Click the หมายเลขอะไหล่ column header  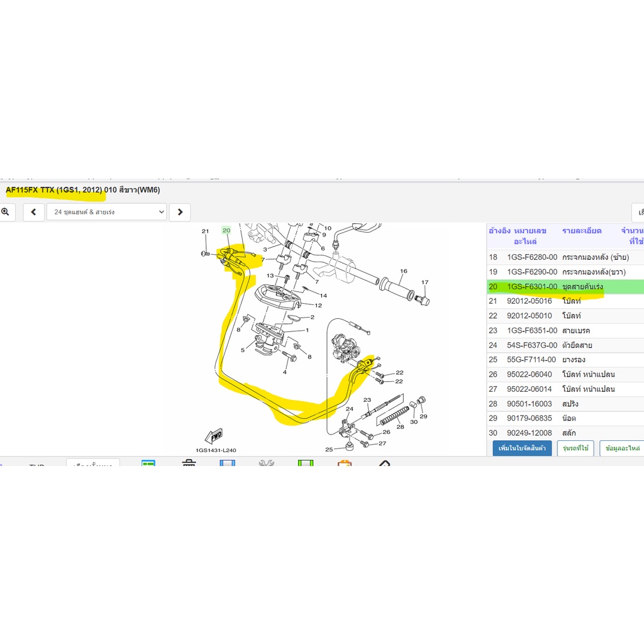pyautogui.click(x=530, y=236)
